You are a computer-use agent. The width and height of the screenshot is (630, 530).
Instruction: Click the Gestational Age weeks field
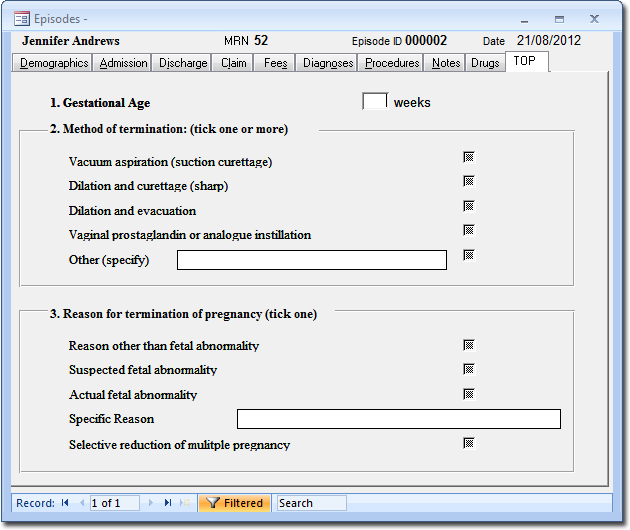(374, 101)
